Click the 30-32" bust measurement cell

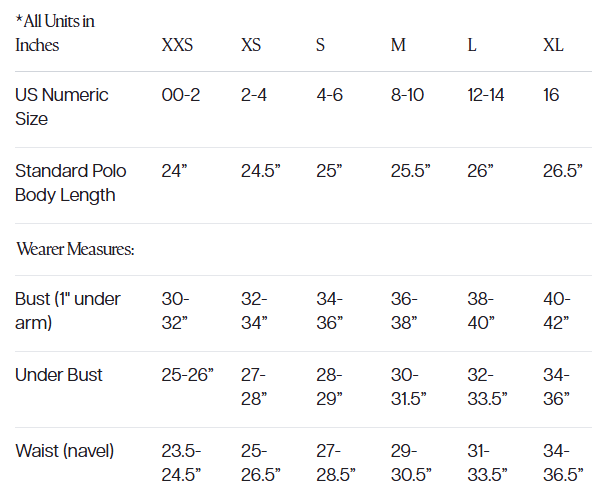[176, 311]
